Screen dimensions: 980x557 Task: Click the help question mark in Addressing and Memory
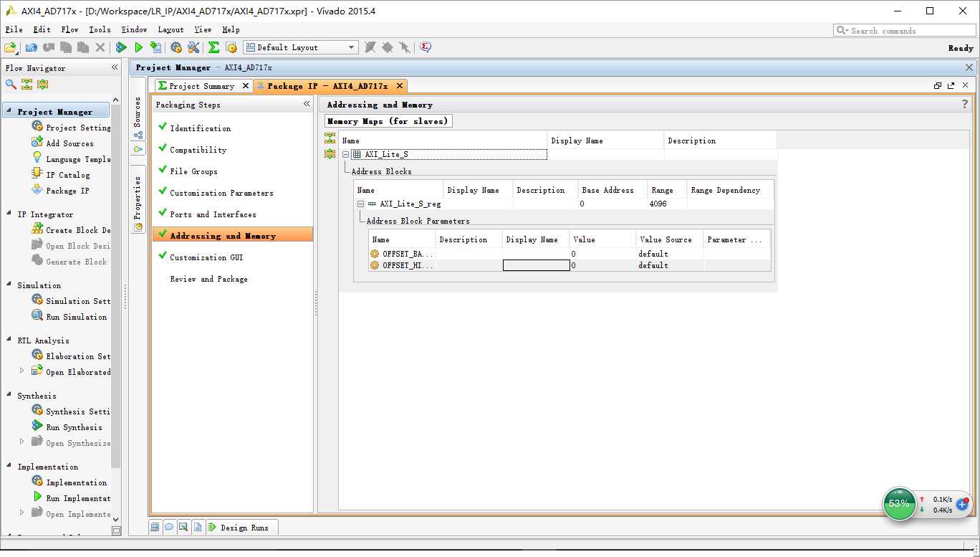(964, 104)
